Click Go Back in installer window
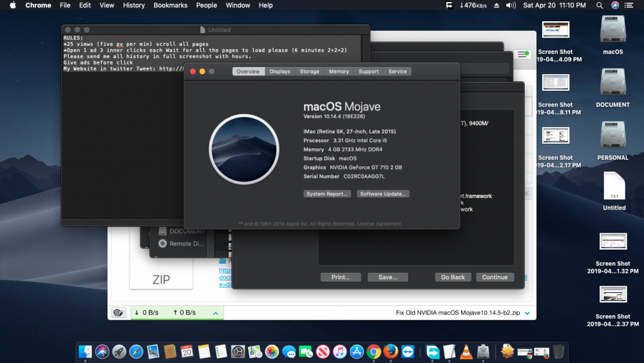 pos(453,277)
